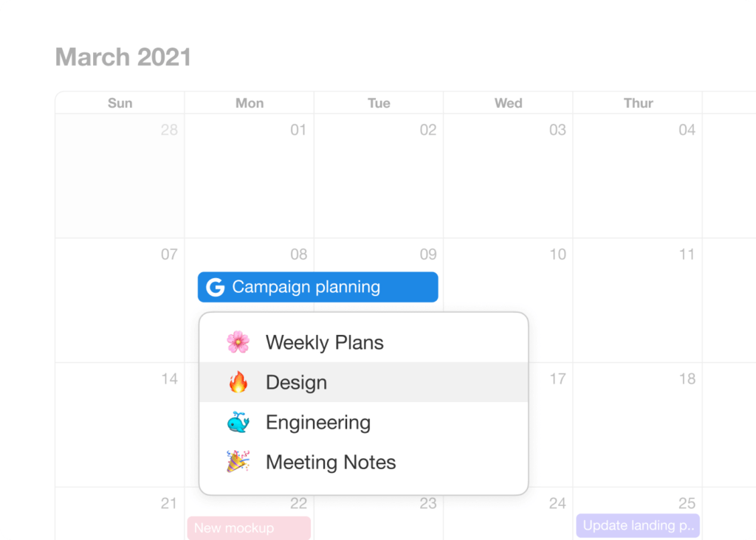Click the cherry blossom emoji icon
This screenshot has height=540, width=756.
238,342
